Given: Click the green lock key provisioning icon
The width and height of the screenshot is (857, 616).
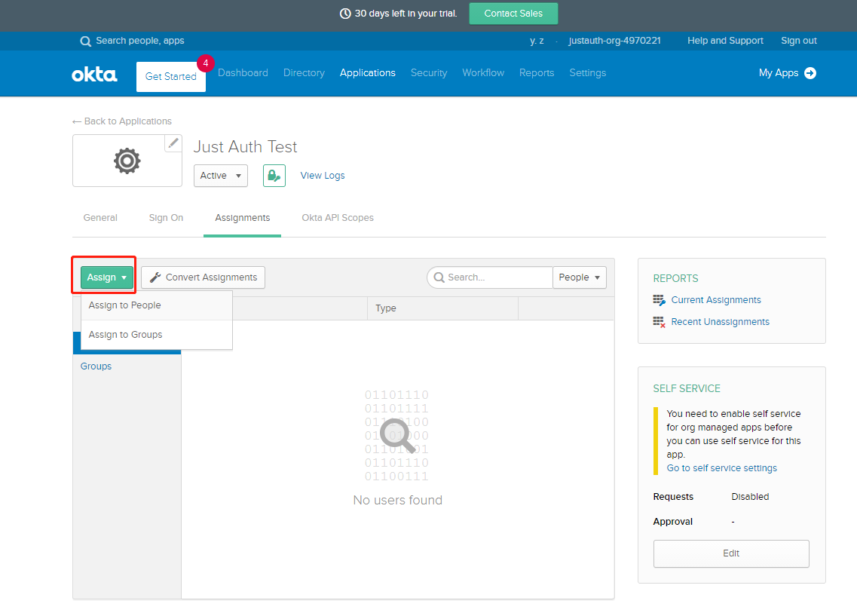Looking at the screenshot, I should click(x=274, y=176).
